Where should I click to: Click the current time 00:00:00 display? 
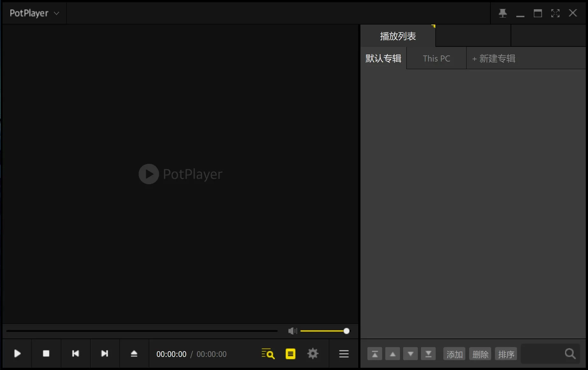click(x=171, y=354)
